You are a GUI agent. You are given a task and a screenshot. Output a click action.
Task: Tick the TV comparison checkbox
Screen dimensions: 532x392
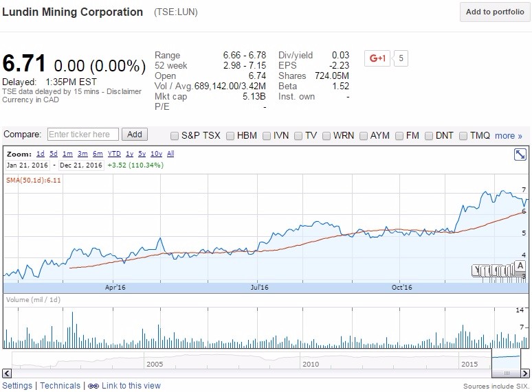[298, 136]
